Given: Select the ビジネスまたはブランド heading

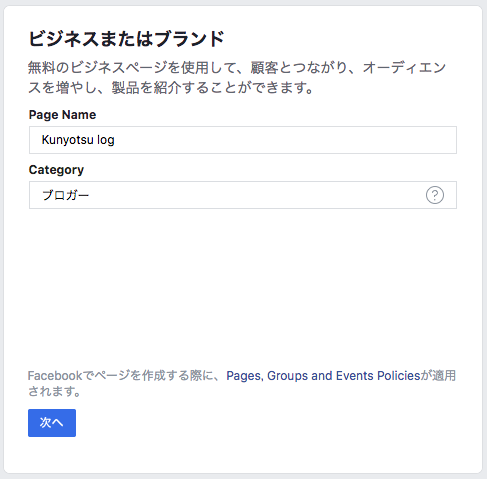Looking at the screenshot, I should click(x=126, y=39).
